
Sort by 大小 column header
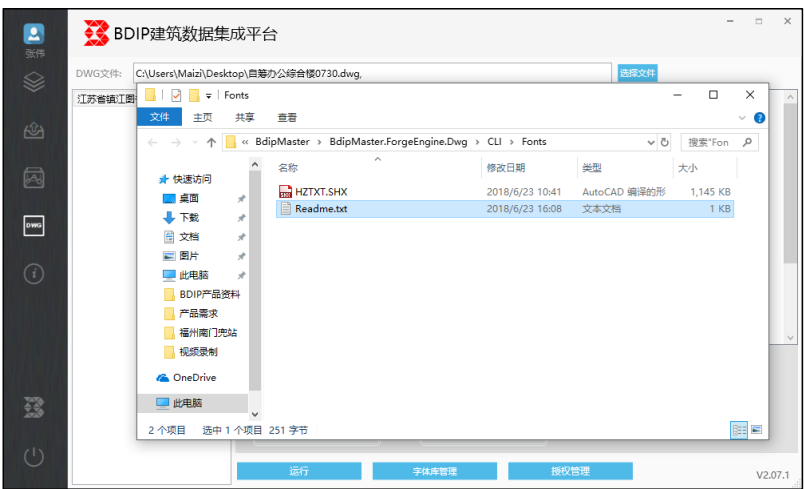705,168
